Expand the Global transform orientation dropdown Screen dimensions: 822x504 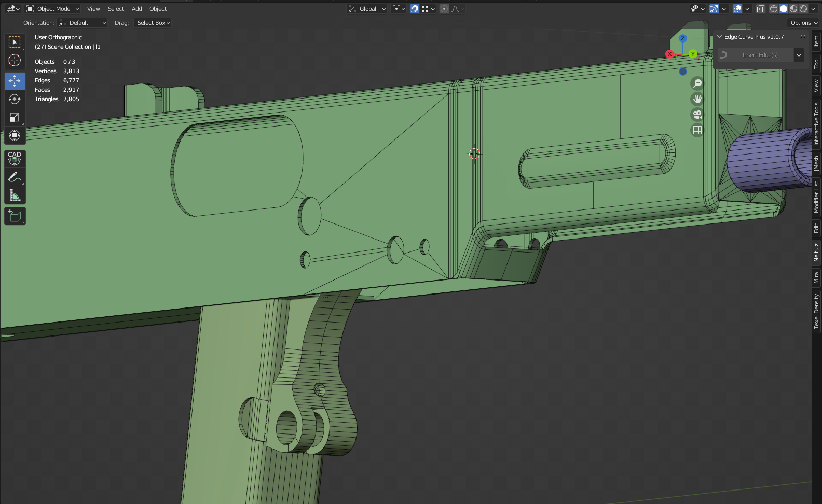367,9
